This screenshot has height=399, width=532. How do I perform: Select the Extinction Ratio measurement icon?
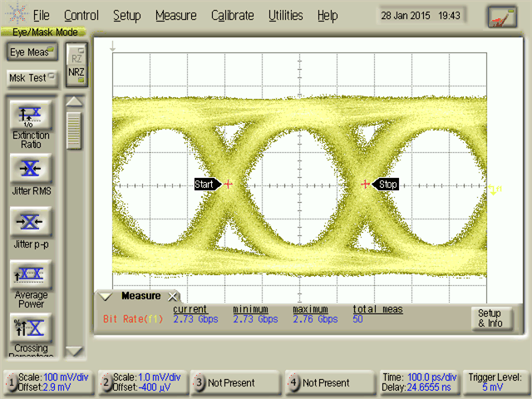31,116
